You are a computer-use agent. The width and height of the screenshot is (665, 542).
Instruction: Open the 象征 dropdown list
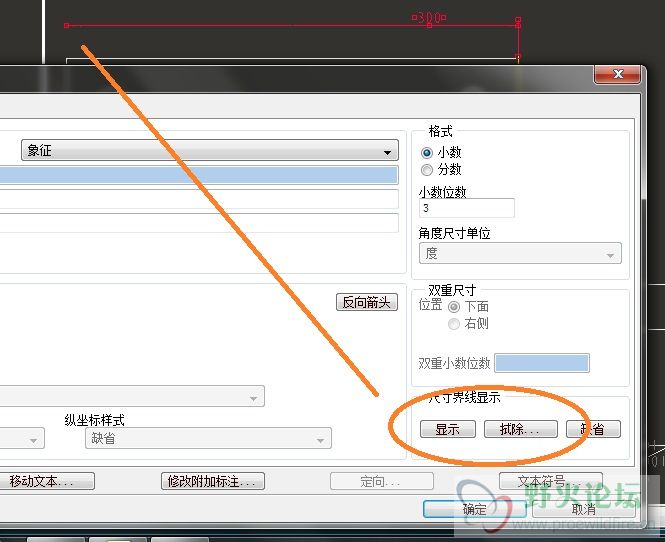point(210,150)
